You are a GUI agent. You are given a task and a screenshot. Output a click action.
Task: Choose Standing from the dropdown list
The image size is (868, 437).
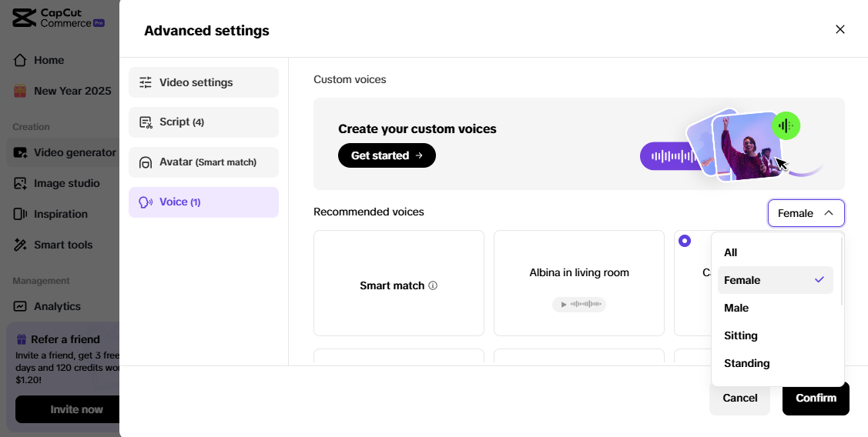746,363
